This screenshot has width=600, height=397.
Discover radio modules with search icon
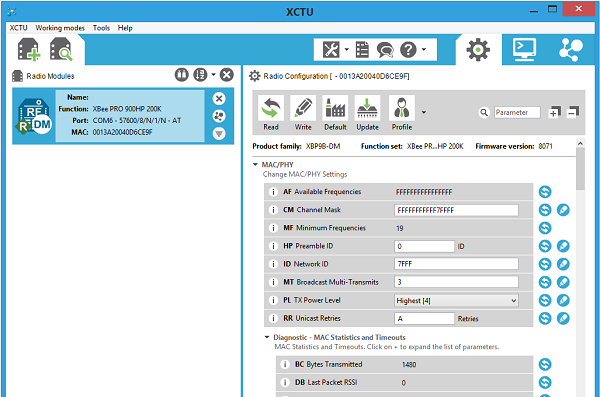(61, 50)
